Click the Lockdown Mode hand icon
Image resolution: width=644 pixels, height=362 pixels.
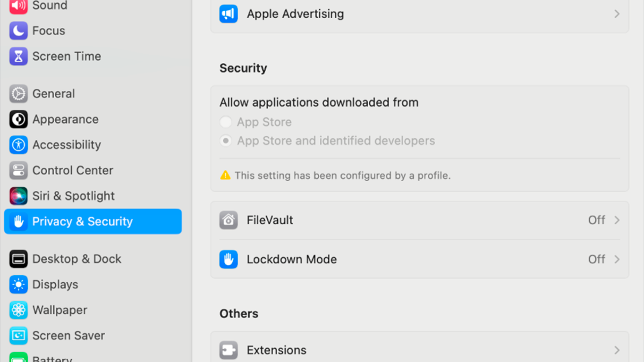[228, 259]
